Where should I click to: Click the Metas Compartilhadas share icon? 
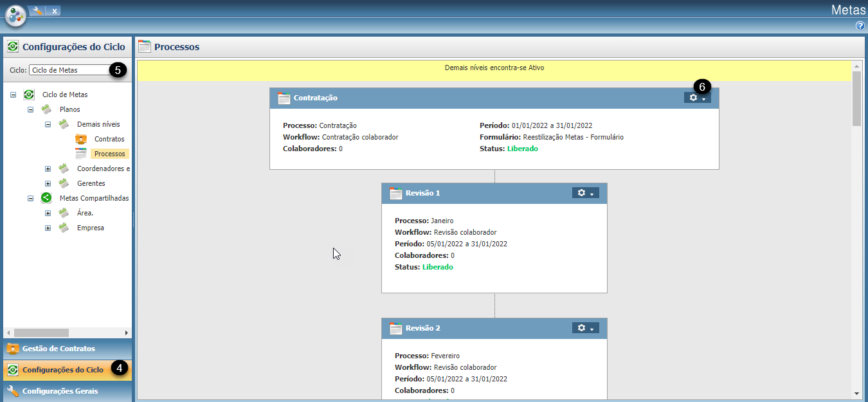pyautogui.click(x=46, y=198)
